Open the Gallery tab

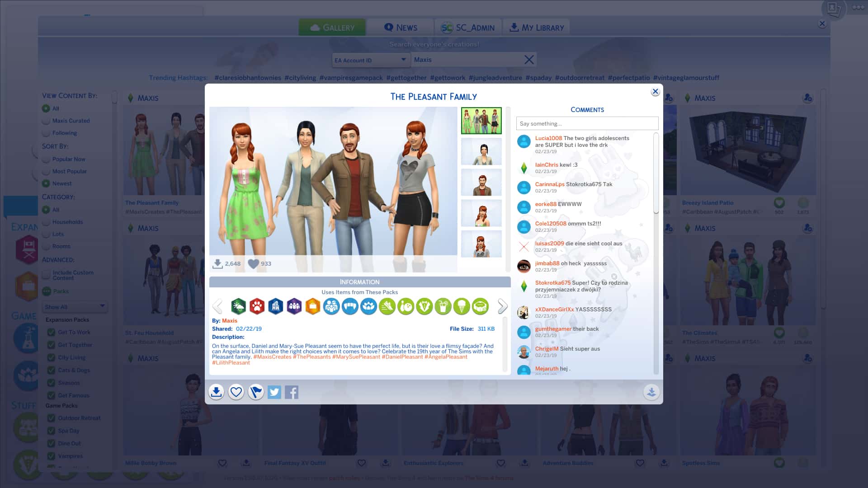332,28
